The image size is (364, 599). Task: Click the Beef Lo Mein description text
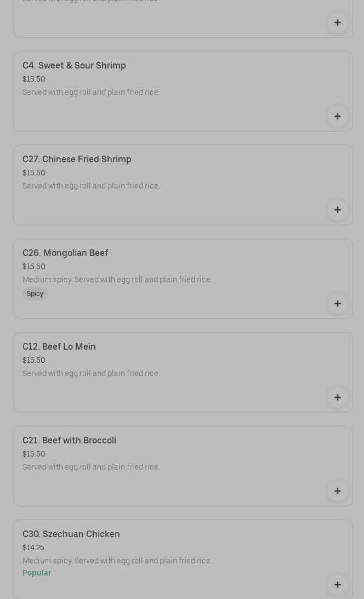[91, 373]
